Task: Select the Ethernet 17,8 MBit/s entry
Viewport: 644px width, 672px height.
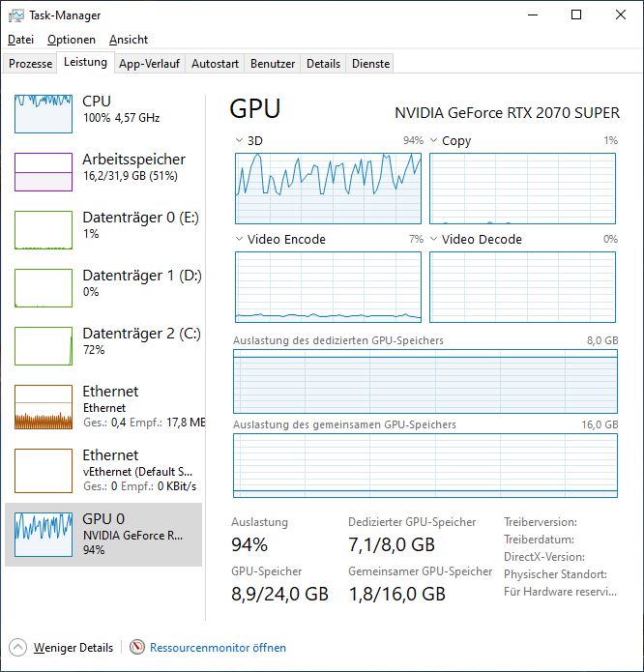Action: tap(105, 406)
